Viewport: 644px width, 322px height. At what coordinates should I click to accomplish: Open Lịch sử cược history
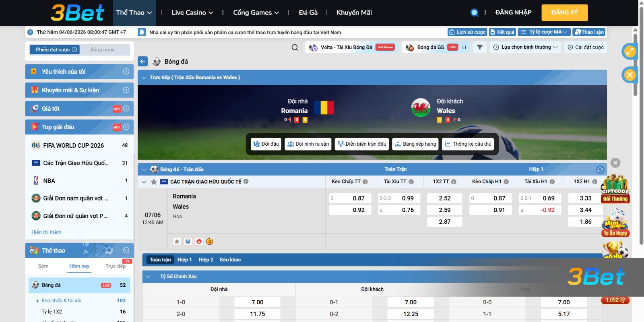(x=467, y=32)
